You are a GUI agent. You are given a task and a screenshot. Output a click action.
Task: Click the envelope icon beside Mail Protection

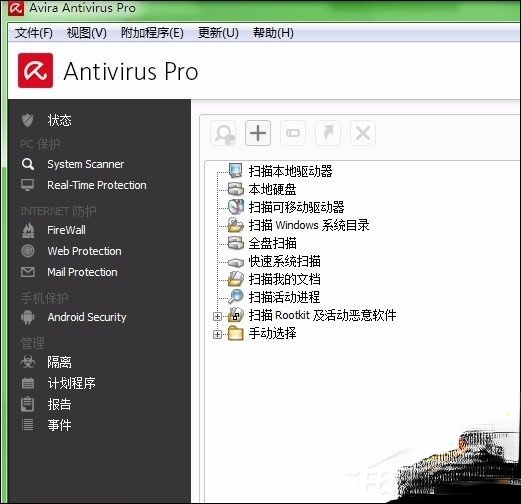tap(28, 272)
